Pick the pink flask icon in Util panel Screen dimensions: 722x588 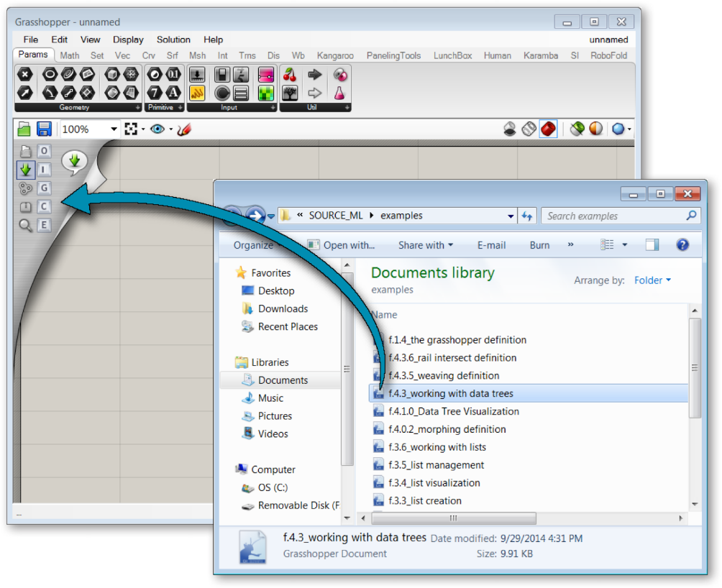(x=340, y=93)
